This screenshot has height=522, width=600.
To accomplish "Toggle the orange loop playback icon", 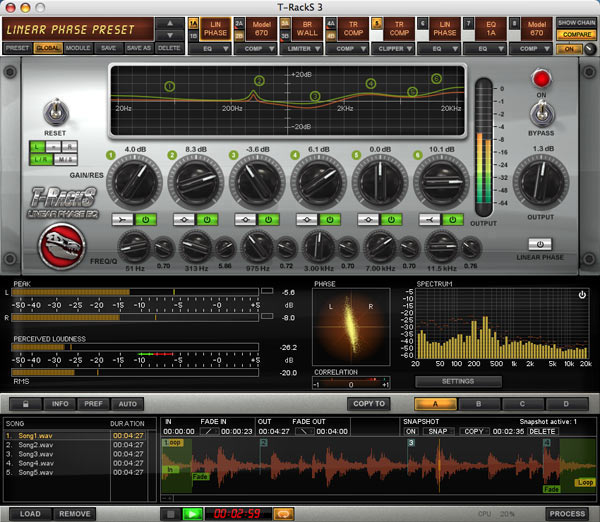I will tap(284, 513).
